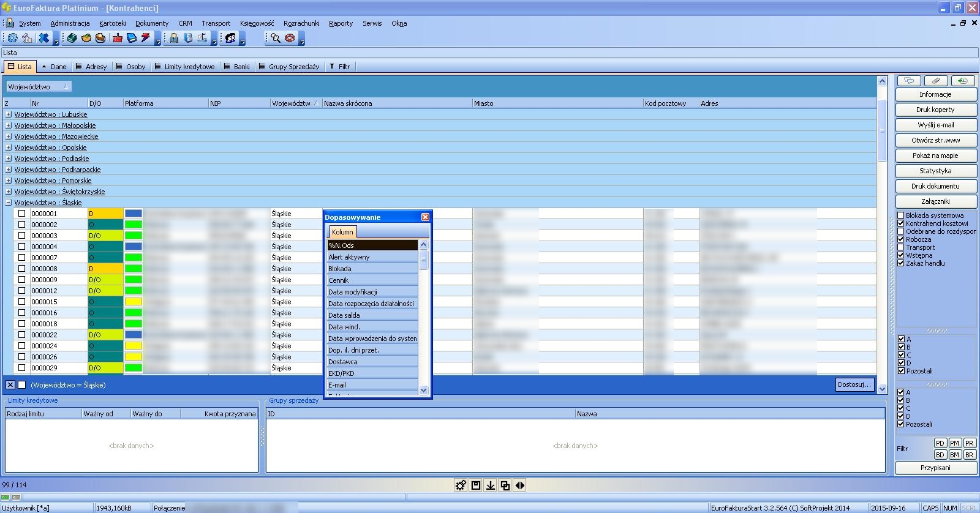This screenshot has width=980, height=513.
Task: Click the black gears icon in bottom bar
Action: pyautogui.click(x=461, y=485)
